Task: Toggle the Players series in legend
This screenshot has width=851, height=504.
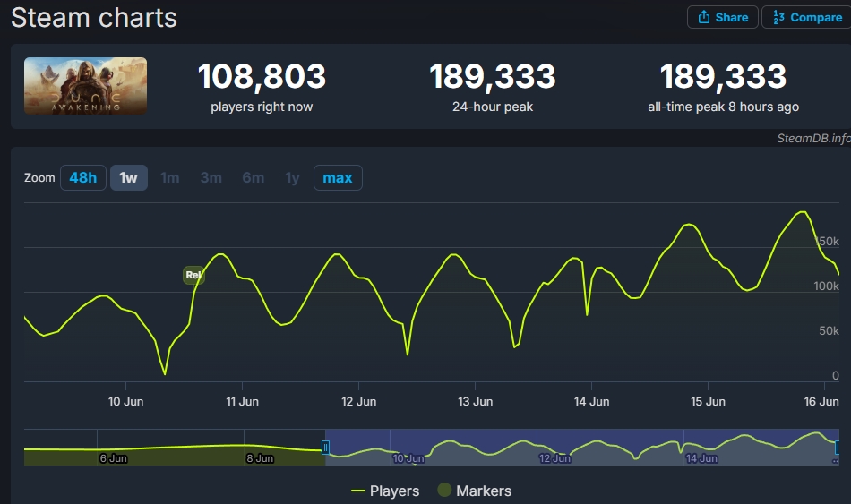Action: coord(385,491)
